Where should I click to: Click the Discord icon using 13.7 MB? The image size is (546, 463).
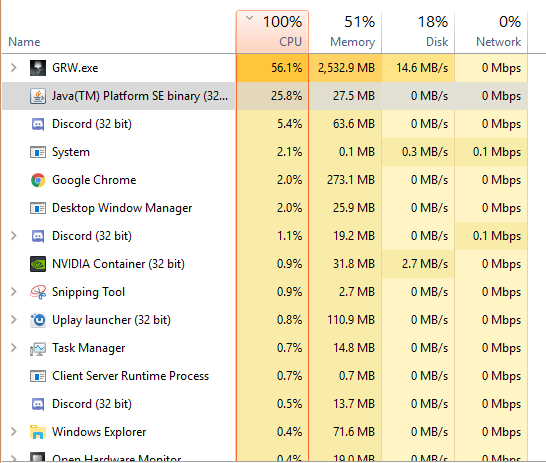click(x=38, y=404)
